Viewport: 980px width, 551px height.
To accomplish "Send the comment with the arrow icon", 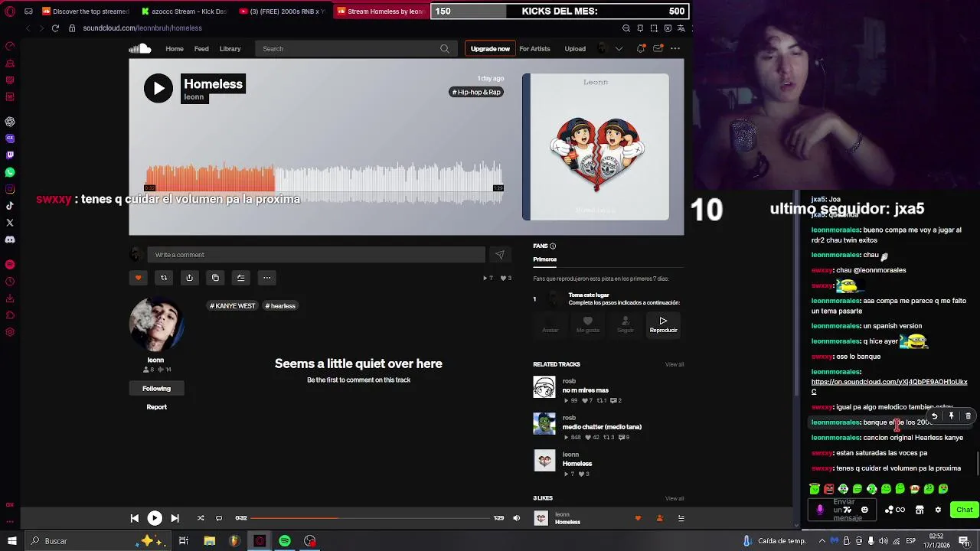I will point(500,255).
